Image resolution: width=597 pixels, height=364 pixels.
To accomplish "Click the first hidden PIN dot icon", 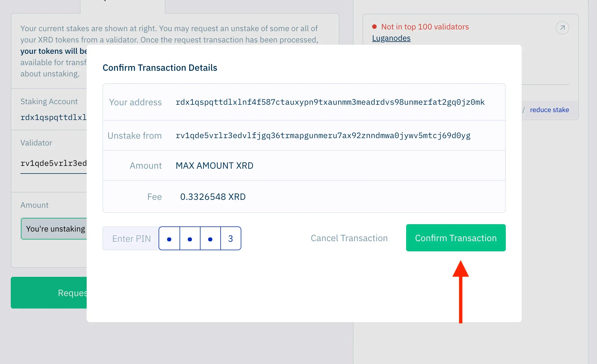I will [x=169, y=239].
